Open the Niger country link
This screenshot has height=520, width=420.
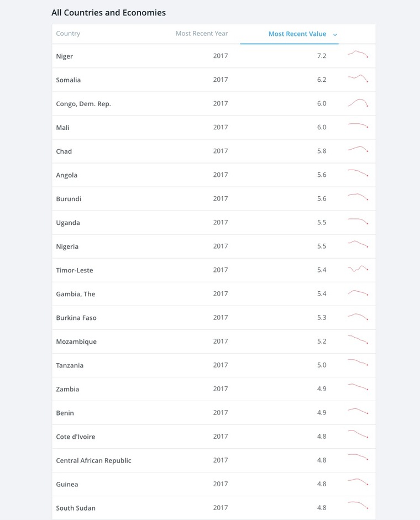[x=65, y=56]
